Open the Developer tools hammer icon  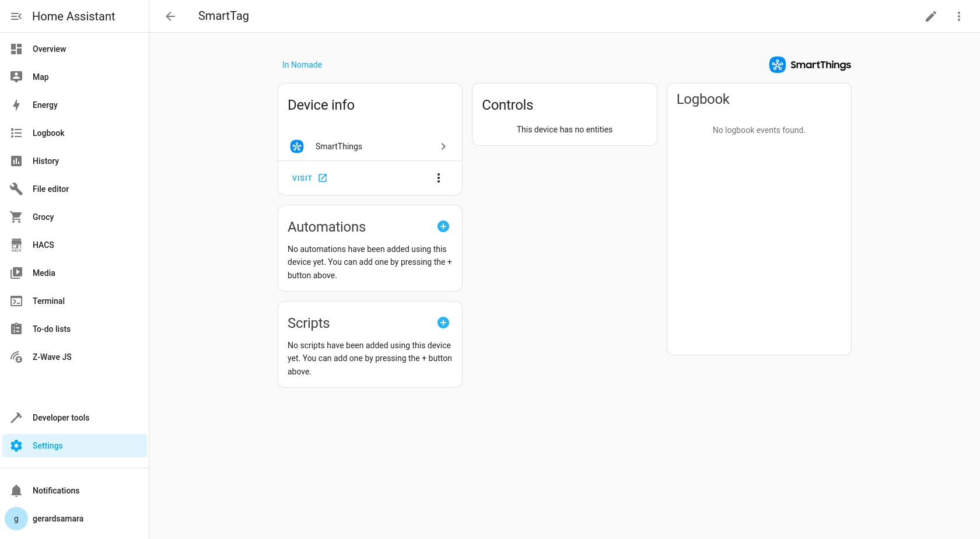coord(16,418)
